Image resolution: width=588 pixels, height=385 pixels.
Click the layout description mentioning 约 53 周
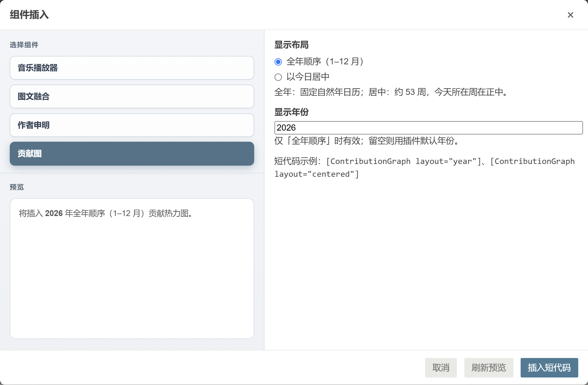(392, 92)
